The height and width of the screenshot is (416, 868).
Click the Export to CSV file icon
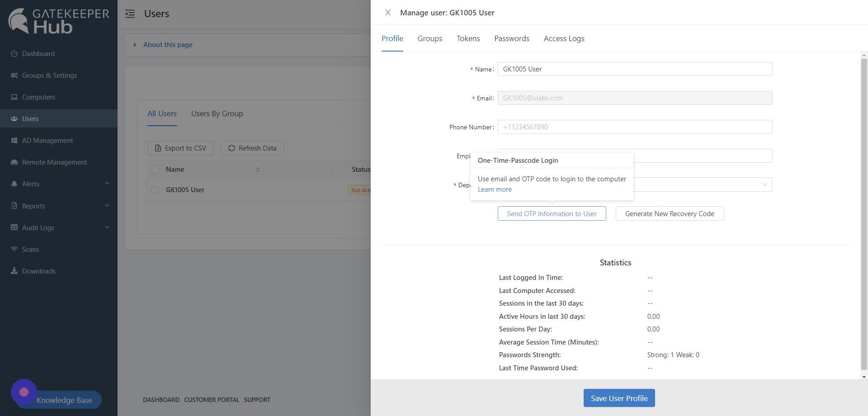(158, 148)
